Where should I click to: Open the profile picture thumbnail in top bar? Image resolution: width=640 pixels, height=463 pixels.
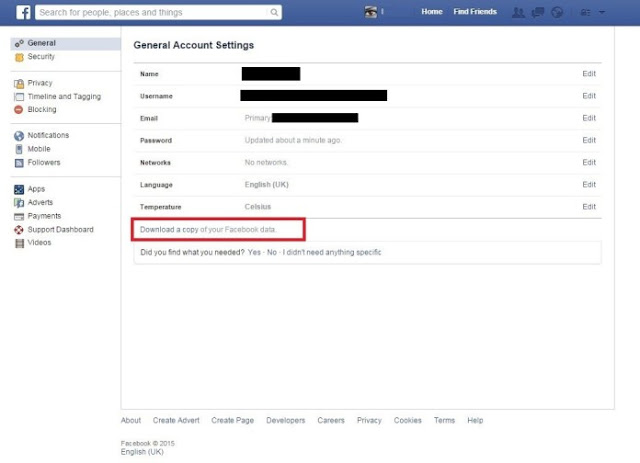pyautogui.click(x=371, y=12)
